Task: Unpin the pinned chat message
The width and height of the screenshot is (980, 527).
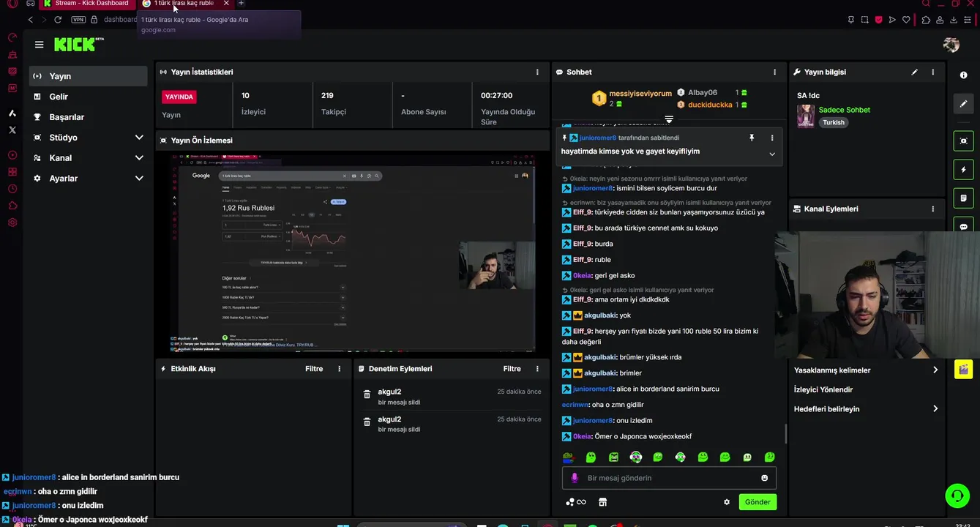Action: click(752, 138)
